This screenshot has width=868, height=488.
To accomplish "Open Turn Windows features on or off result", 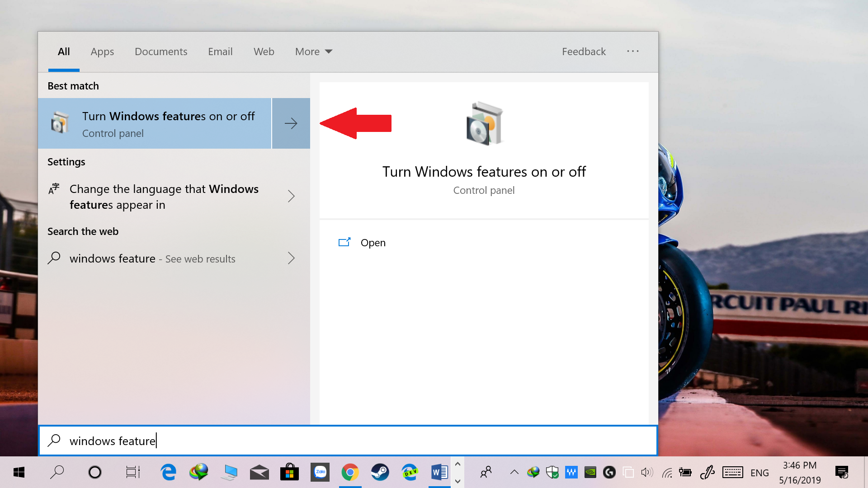I will click(x=155, y=123).
